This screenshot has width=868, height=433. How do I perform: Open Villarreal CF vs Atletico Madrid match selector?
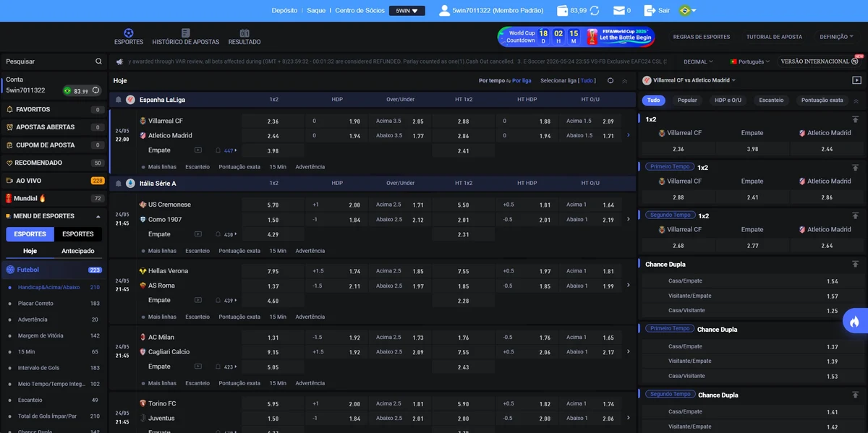(689, 80)
